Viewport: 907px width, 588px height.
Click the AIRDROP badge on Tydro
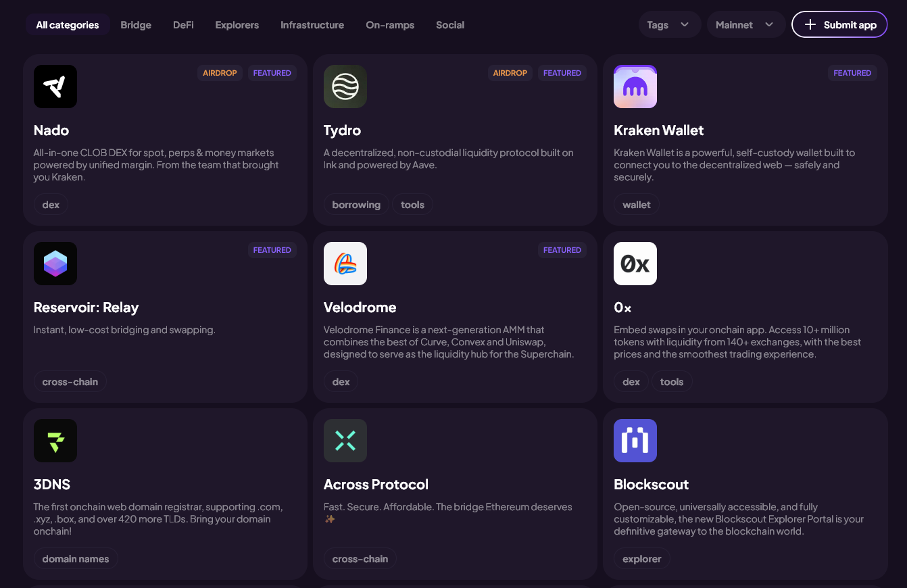coord(510,72)
